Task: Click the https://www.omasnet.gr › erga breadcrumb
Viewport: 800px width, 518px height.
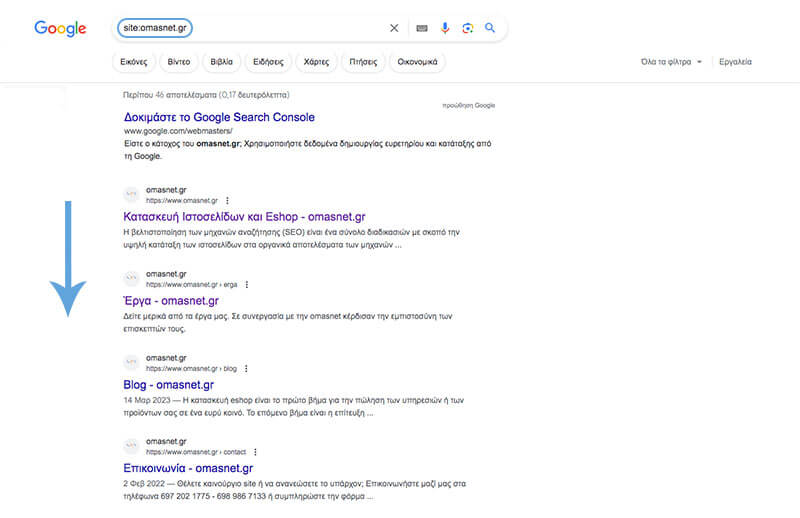Action: (191, 285)
